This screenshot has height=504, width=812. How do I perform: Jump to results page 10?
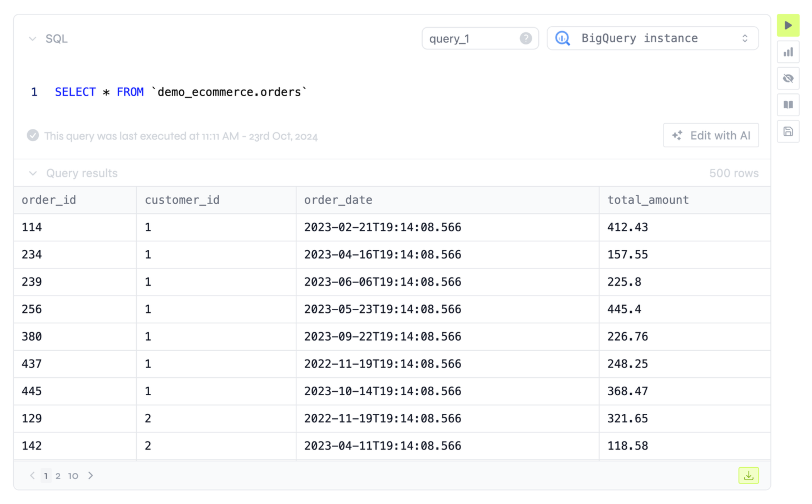coord(73,476)
